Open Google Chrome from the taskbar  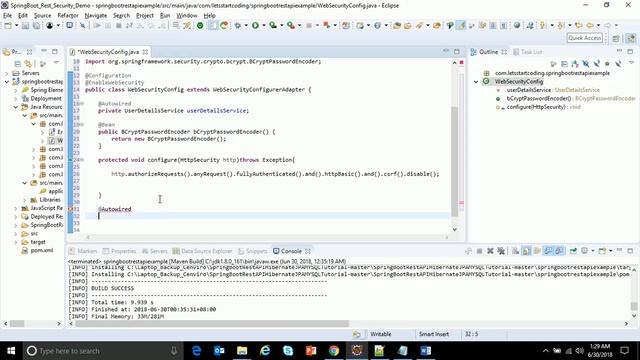point(334,351)
